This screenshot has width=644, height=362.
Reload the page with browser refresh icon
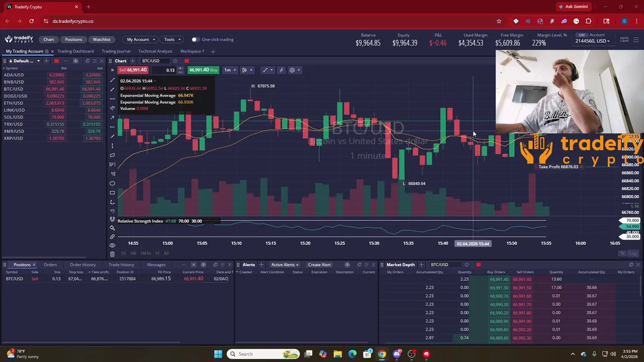click(x=31, y=21)
